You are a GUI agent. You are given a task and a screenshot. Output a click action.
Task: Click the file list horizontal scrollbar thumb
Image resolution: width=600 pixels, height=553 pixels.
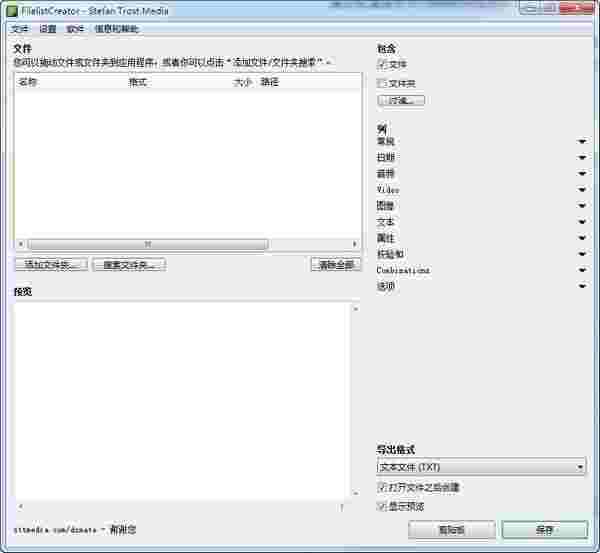[148, 244]
